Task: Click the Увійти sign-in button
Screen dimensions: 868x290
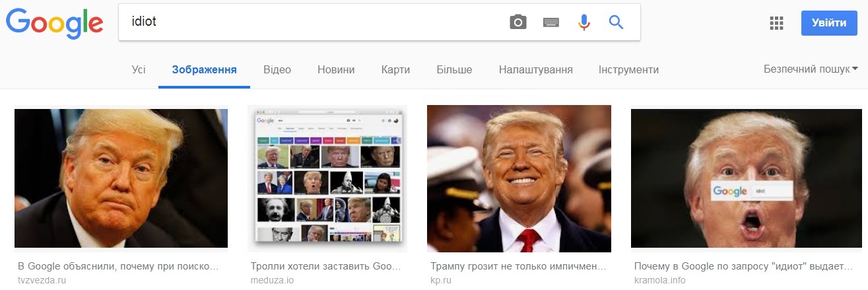Action: pyautogui.click(x=829, y=23)
